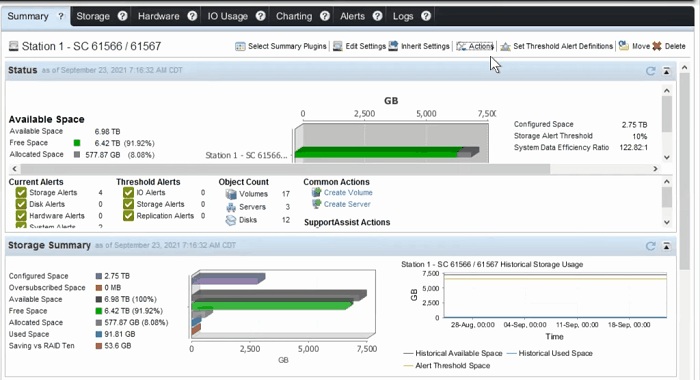Open the Logs tab
700x380 pixels.
tap(403, 16)
